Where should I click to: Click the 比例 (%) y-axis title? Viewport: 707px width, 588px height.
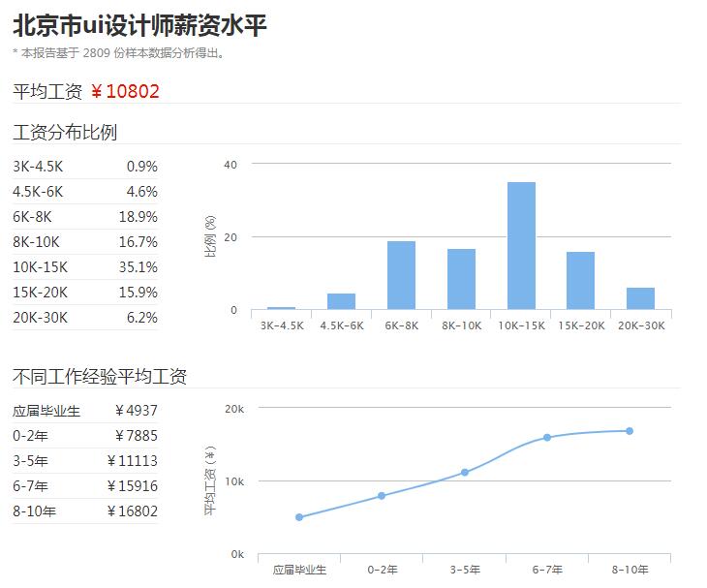[x=210, y=236]
